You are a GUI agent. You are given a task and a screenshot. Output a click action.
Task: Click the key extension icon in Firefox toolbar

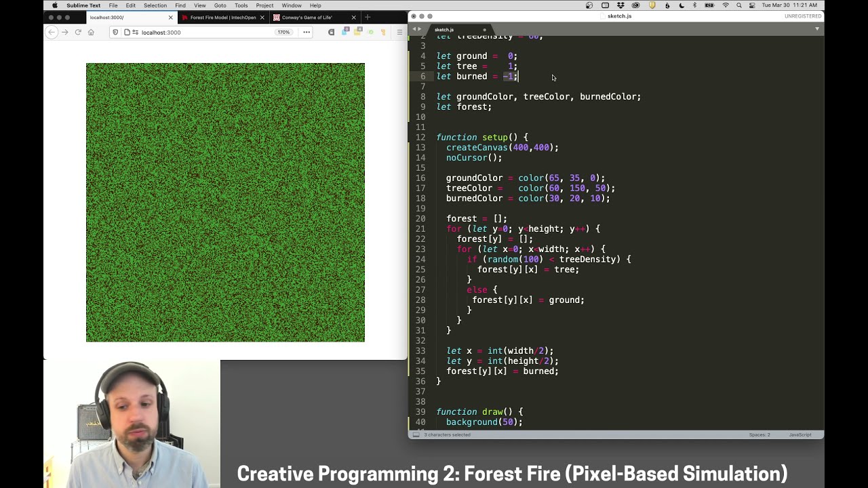point(383,32)
